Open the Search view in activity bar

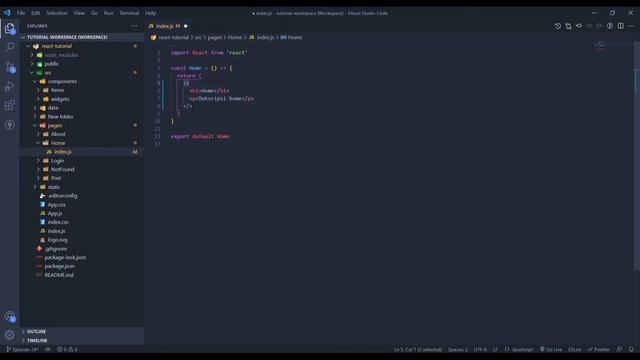10,47
